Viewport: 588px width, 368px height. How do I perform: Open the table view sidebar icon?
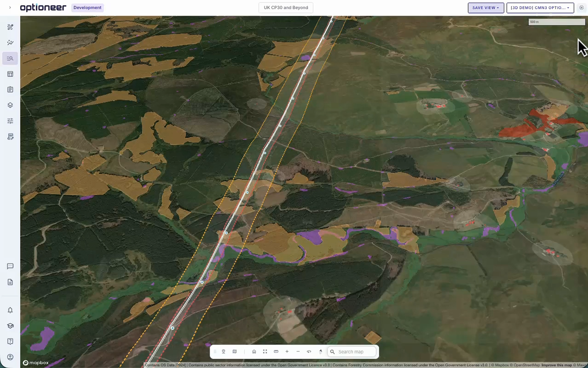click(x=10, y=74)
